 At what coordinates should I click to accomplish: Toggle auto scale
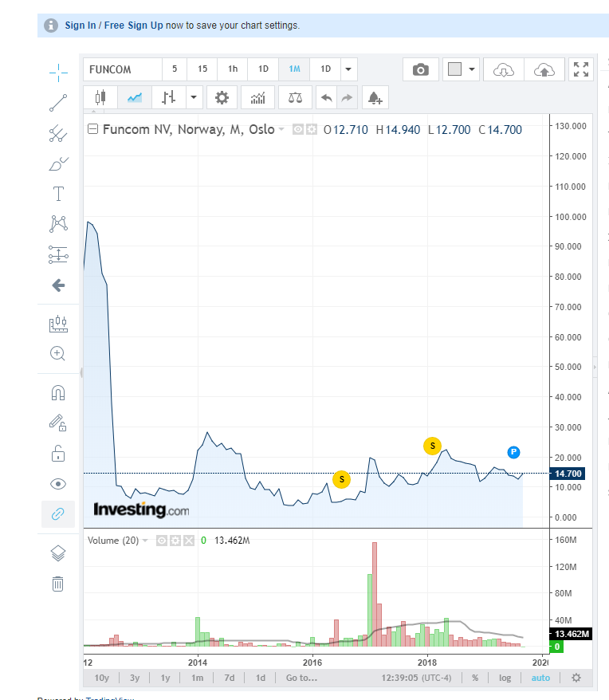tap(540, 678)
